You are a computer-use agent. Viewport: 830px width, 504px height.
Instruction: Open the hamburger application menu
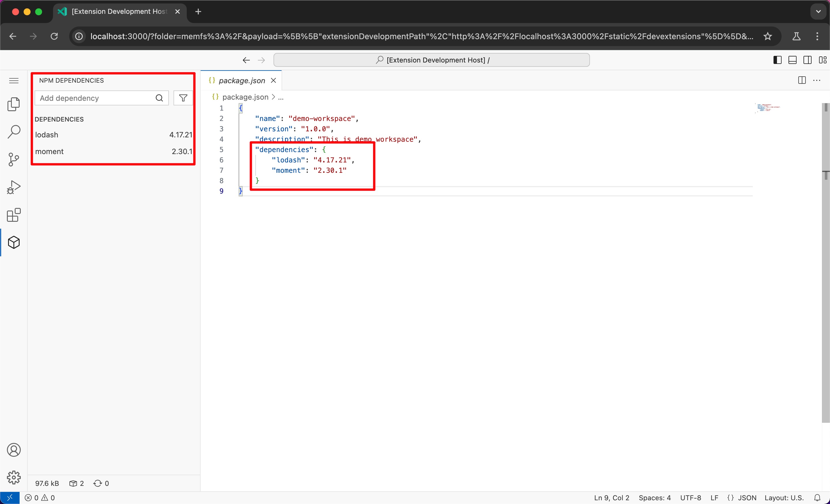click(14, 80)
